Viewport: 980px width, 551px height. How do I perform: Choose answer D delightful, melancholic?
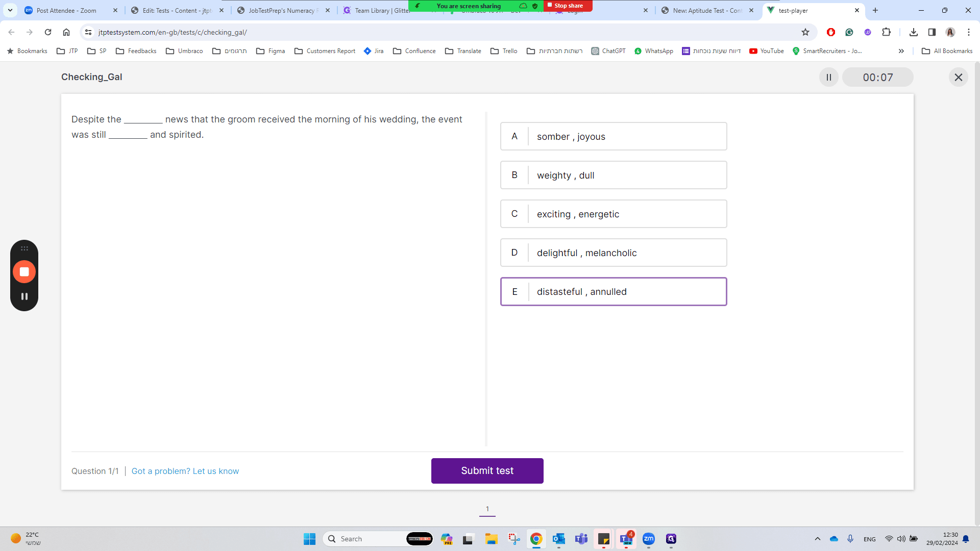pyautogui.click(x=614, y=253)
